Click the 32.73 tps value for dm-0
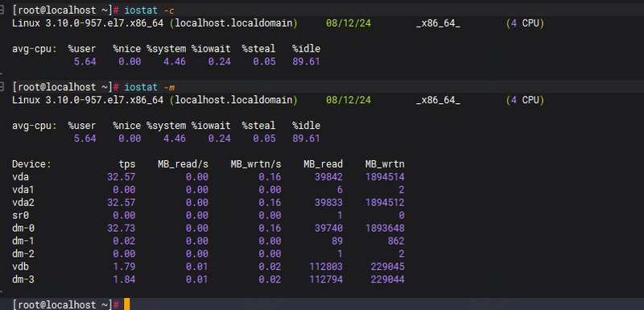 [x=122, y=228]
